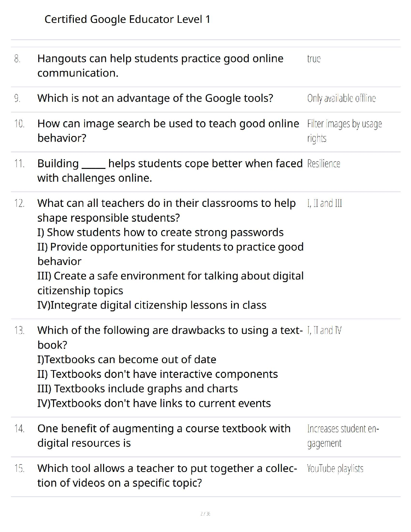Select question 14 about augmenting course textbook
This screenshot has height=532, width=411.
164,436
